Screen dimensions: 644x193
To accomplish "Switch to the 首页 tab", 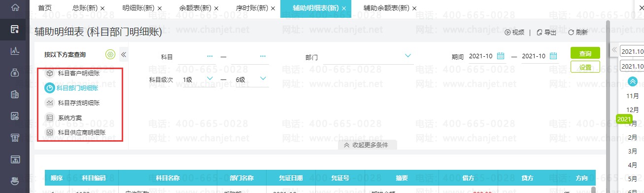I will (45, 8).
